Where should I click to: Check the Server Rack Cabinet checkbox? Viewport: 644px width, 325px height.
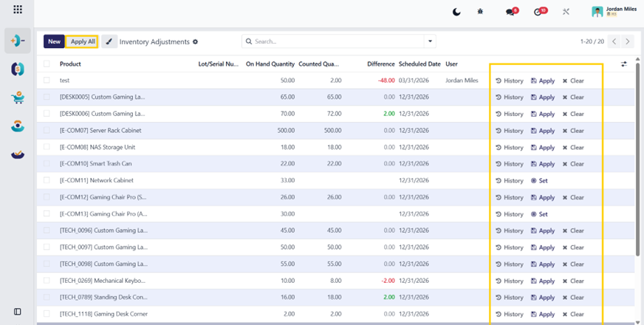coord(47,130)
